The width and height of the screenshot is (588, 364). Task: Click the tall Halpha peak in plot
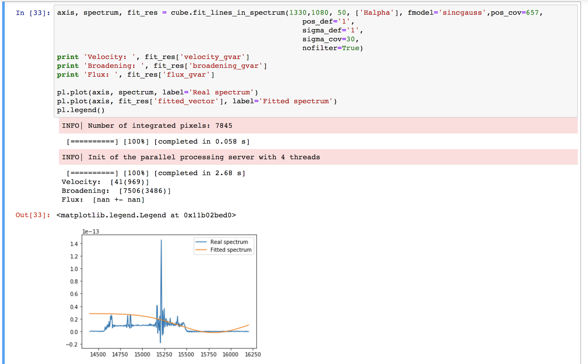[x=161, y=269]
